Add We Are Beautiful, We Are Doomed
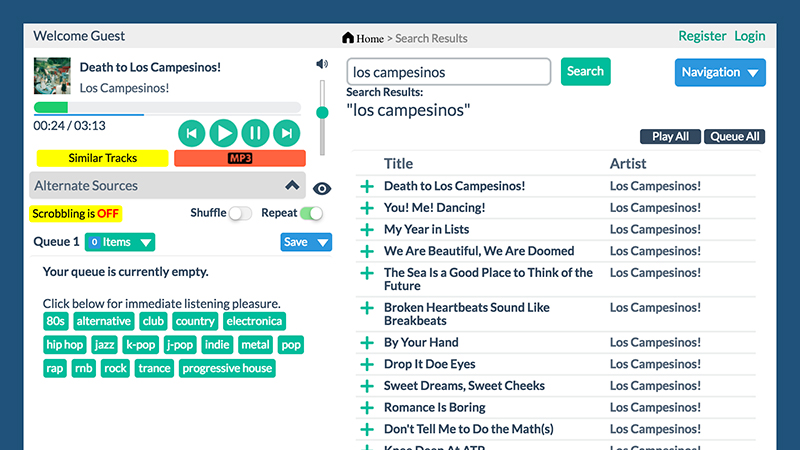This screenshot has height=450, width=800. point(367,252)
